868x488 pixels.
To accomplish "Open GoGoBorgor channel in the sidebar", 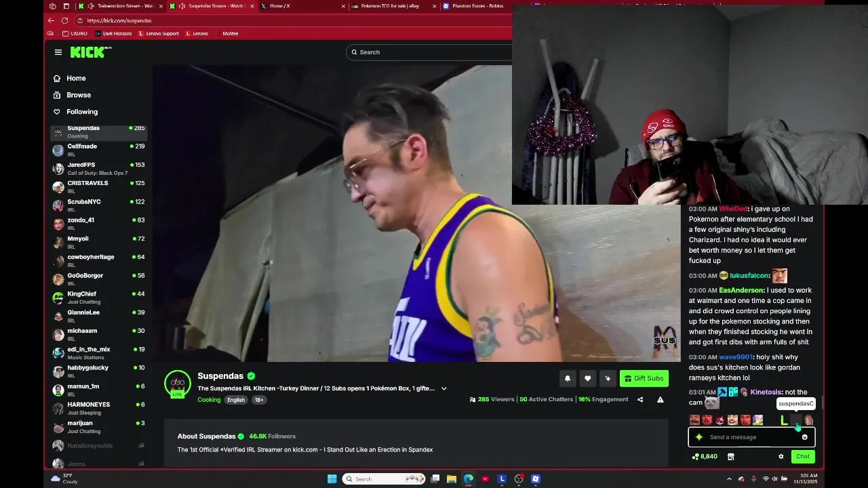I will pos(99,279).
